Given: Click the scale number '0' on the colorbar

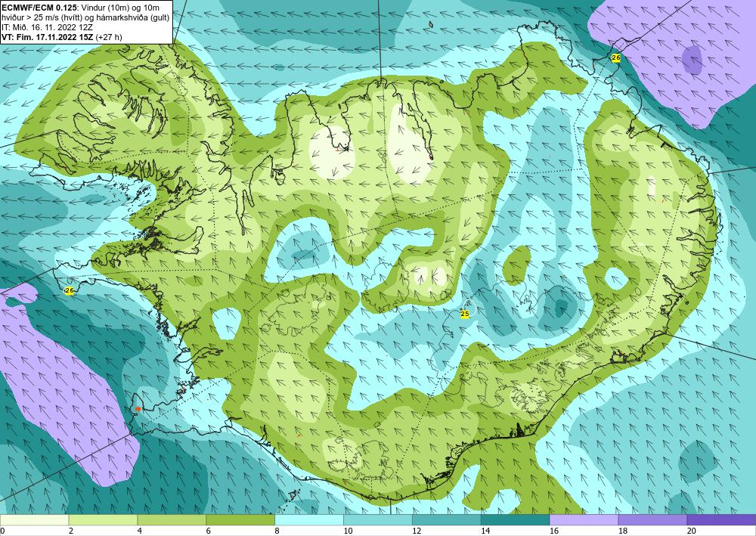Looking at the screenshot, I should [x=2, y=531].
